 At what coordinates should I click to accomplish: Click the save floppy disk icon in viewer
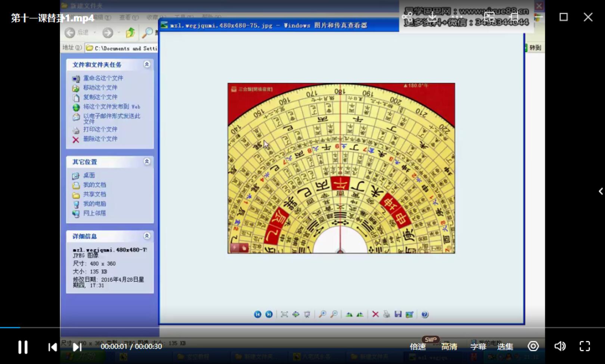[x=398, y=314]
